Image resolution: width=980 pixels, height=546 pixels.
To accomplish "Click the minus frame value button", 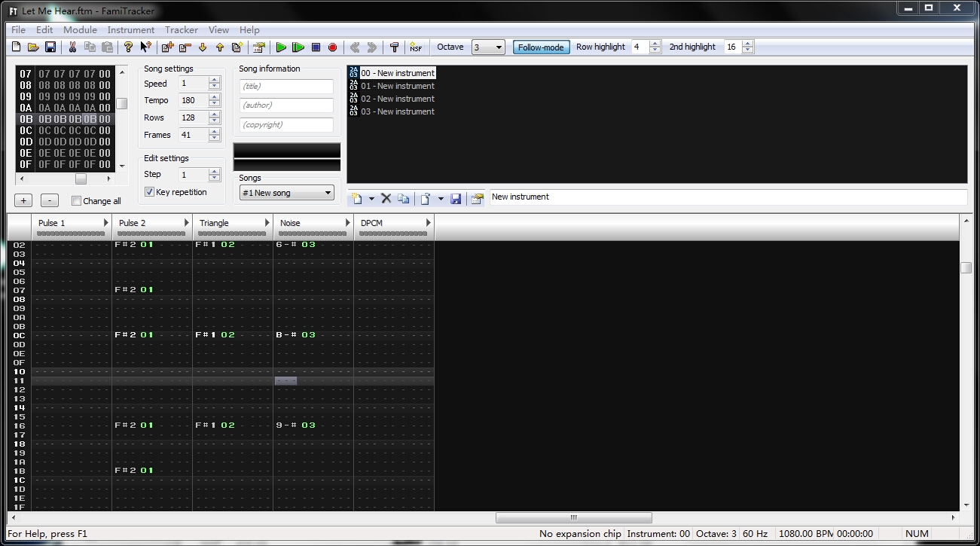I will click(x=49, y=200).
